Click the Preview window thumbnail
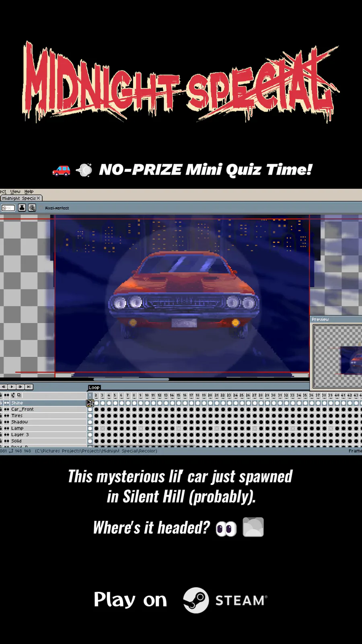The width and height of the screenshot is (362, 644). click(x=337, y=356)
